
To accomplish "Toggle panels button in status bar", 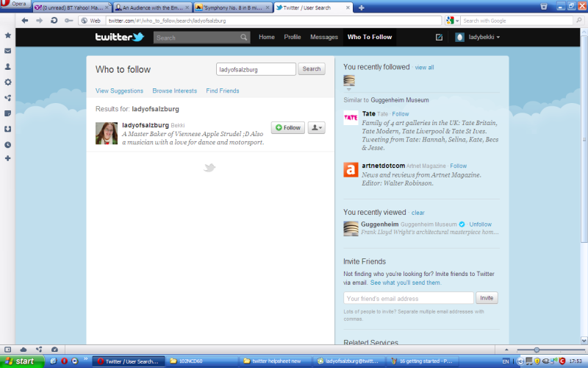I will click(7, 350).
